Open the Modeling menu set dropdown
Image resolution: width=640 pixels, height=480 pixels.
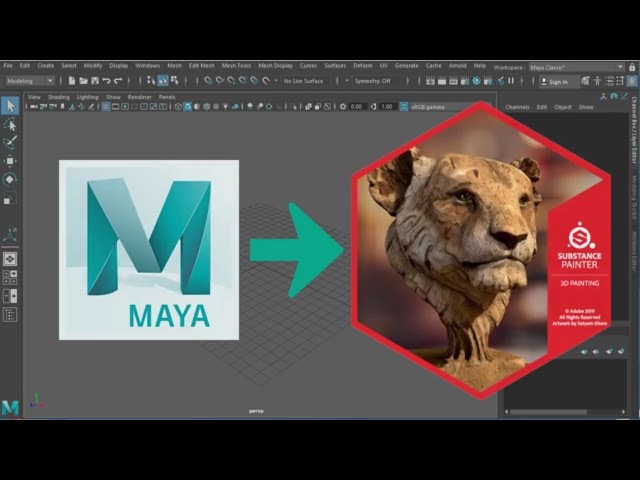click(30, 81)
